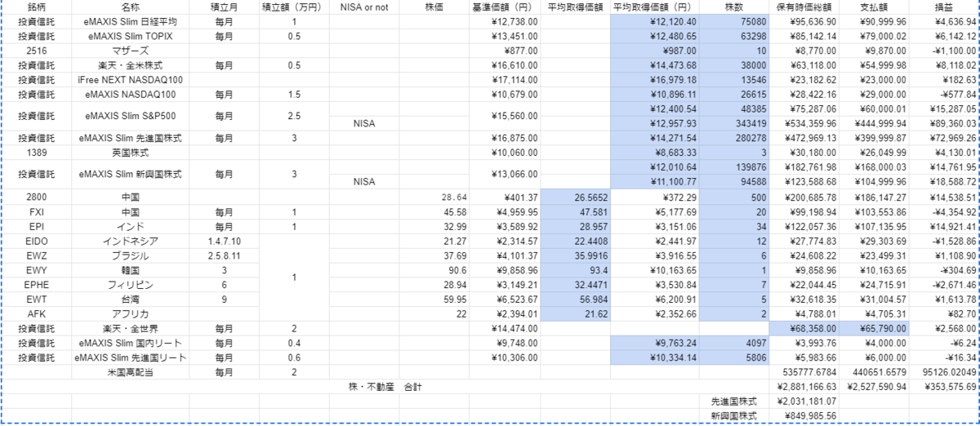Select the ¥2,031,181.07 developed-market total
This screenshot has height=426, width=980.
coord(804,402)
